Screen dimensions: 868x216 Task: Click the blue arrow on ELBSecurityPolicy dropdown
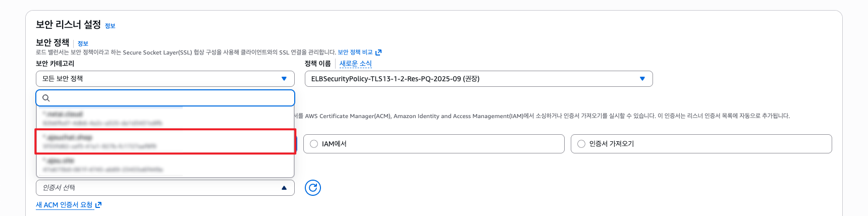coord(642,79)
